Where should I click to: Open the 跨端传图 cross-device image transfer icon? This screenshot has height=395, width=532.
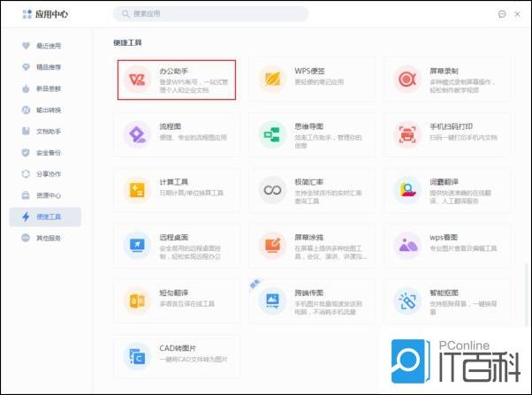pos(272,300)
